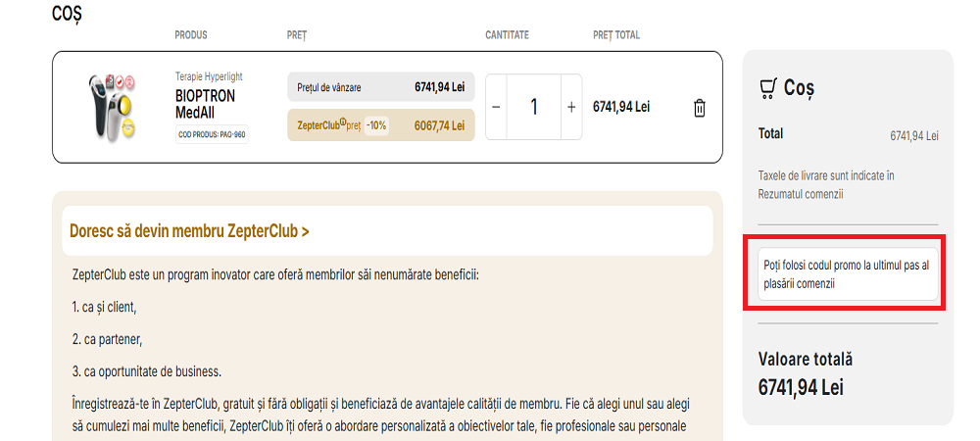Image resolution: width=980 pixels, height=441 pixels.
Task: Click the -10% discount badge
Action: 376,125
